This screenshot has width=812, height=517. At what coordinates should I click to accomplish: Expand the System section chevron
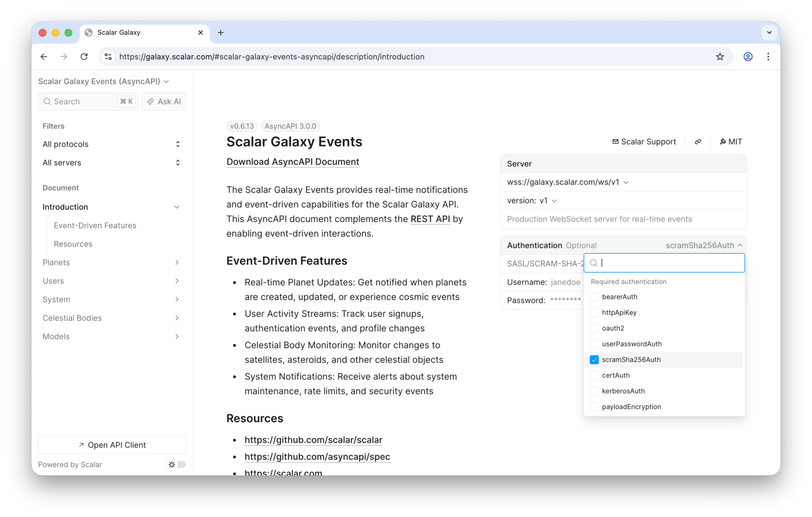click(177, 300)
